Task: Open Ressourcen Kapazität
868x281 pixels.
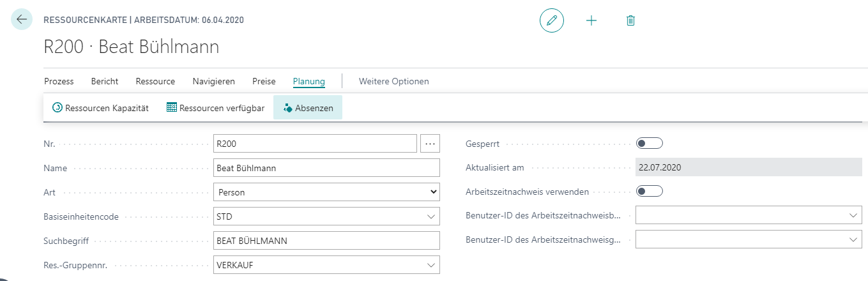Action: 100,108
